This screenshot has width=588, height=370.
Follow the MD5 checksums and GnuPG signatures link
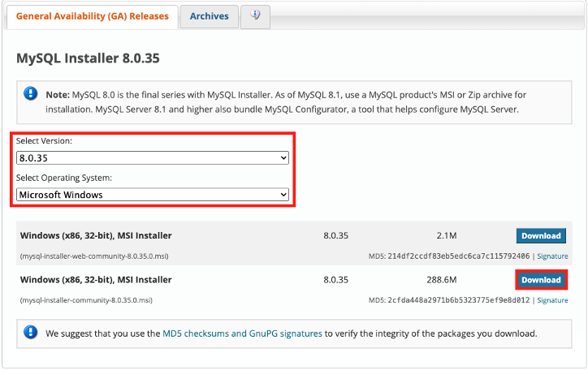(242, 333)
